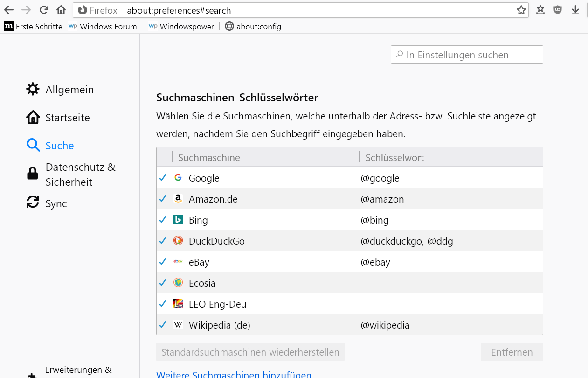The width and height of the screenshot is (588, 378).
Task: Uncheck the Wikipedia (de) checkmark
Action: (163, 325)
